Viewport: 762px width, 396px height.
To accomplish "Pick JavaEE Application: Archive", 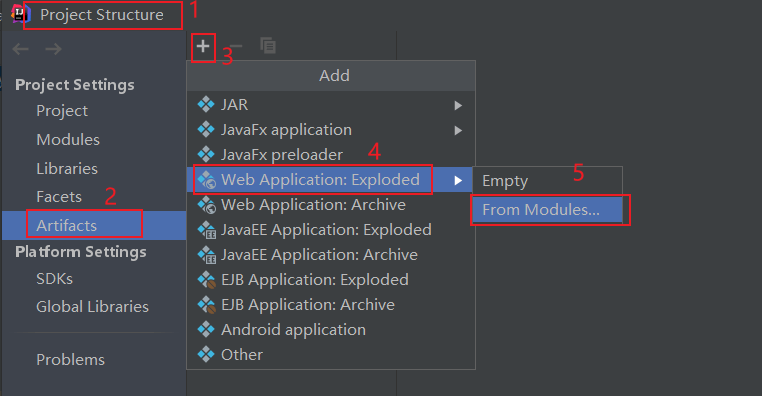I will pos(330,255).
